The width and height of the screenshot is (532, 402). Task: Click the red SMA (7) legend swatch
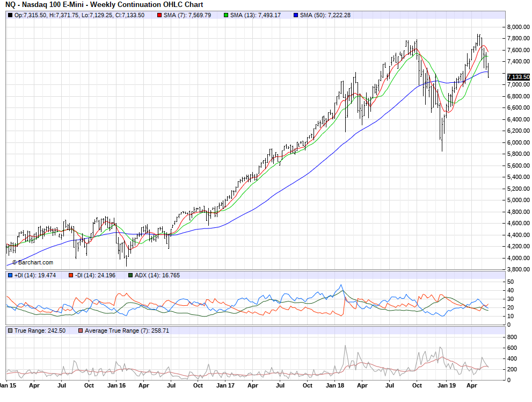pyautogui.click(x=159, y=15)
